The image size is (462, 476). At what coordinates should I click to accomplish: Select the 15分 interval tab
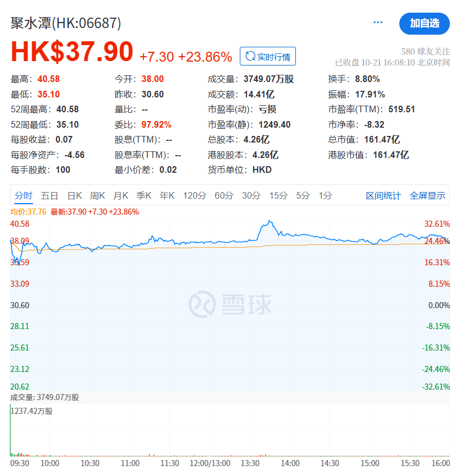tap(278, 195)
